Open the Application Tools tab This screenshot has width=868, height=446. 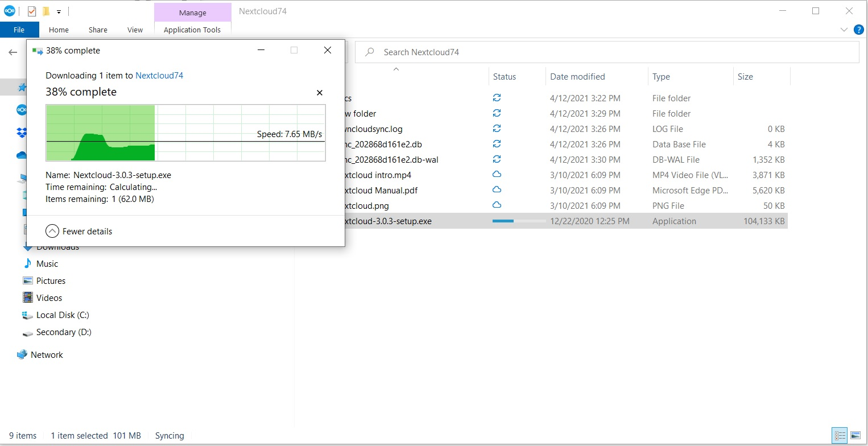coord(192,30)
